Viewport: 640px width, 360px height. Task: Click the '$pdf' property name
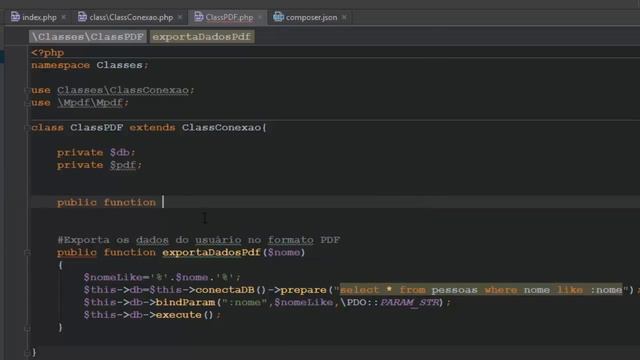[123, 165]
